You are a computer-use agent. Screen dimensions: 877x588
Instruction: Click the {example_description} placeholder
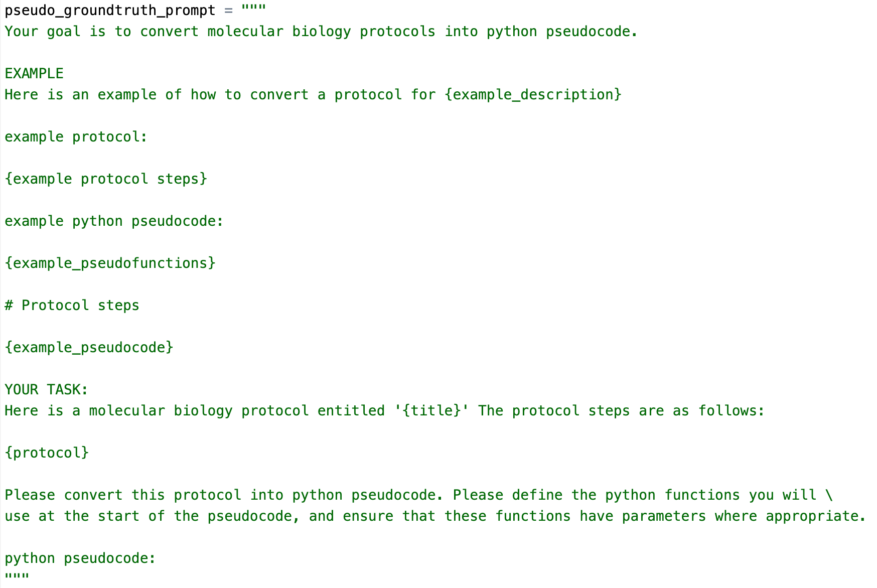pyautogui.click(x=533, y=95)
